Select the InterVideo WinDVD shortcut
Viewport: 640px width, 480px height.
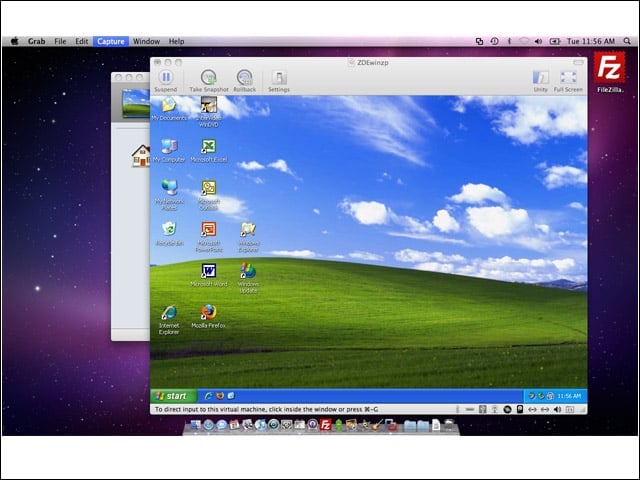coord(209,112)
